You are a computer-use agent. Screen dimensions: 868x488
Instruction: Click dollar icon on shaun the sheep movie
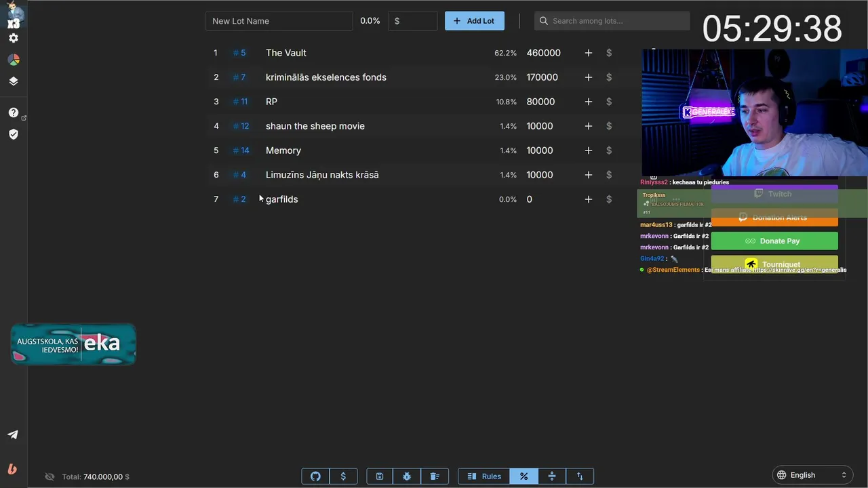[609, 126]
